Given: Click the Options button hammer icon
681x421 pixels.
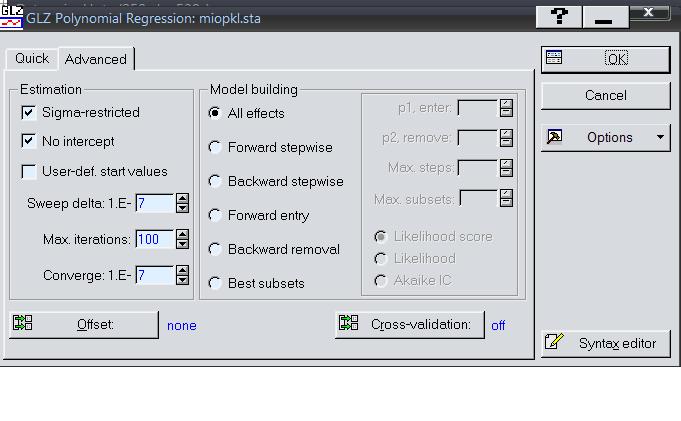Looking at the screenshot, I should (x=555, y=137).
